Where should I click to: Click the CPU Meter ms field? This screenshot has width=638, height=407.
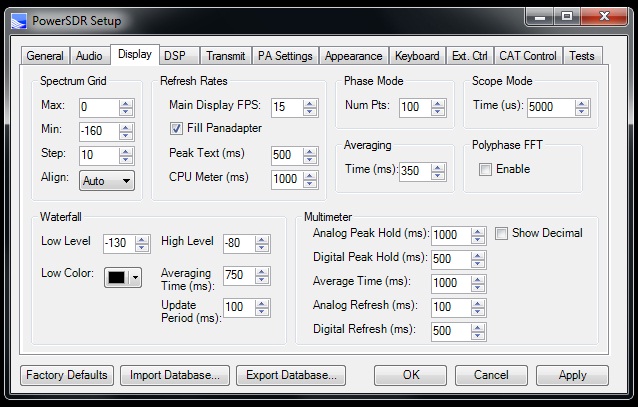288,179
